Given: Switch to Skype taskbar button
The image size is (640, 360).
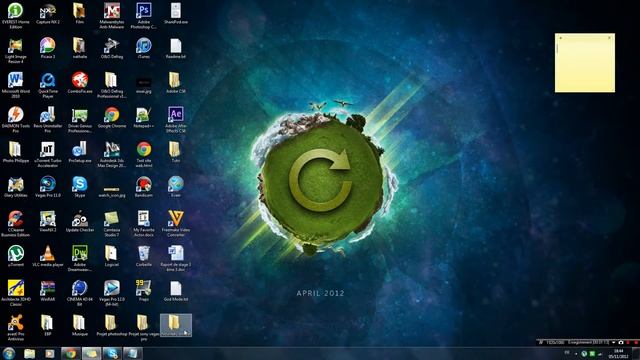Looking at the screenshot, I should 112,353.
